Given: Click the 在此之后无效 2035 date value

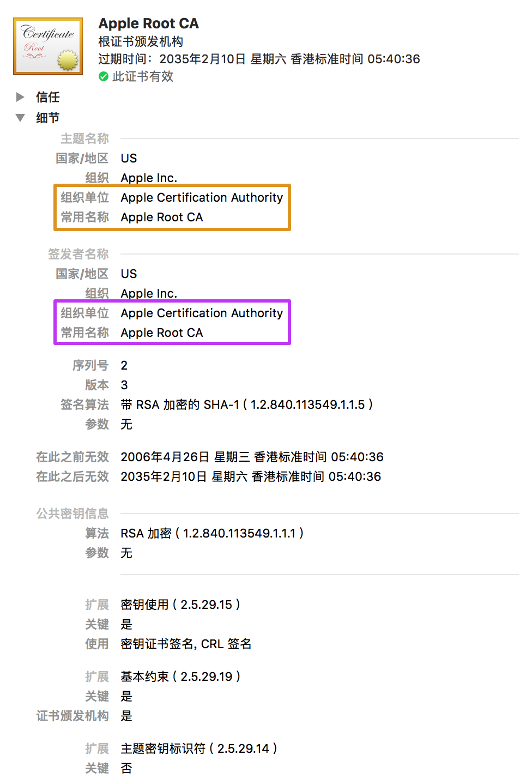Looking at the screenshot, I should coord(251,476).
